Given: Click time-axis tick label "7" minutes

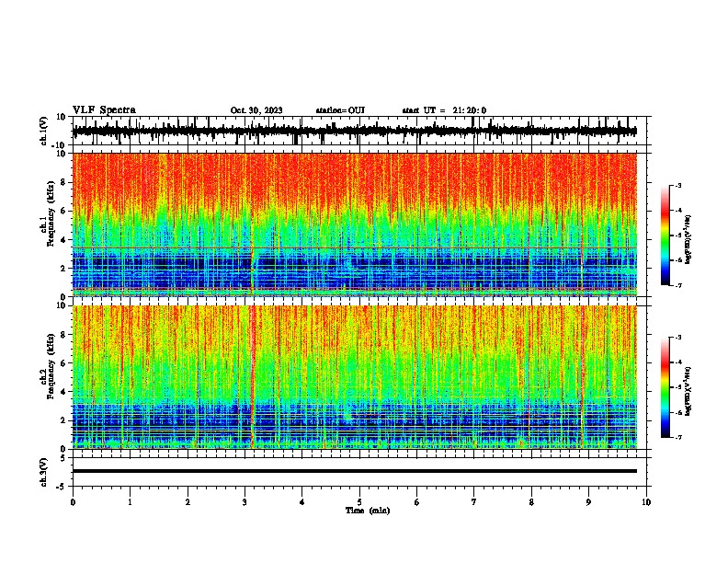Looking at the screenshot, I should 474,502.
